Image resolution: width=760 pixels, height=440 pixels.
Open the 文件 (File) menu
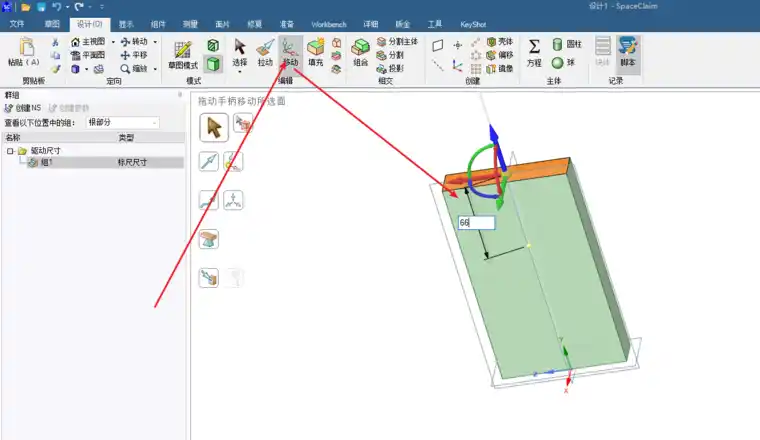17,22
